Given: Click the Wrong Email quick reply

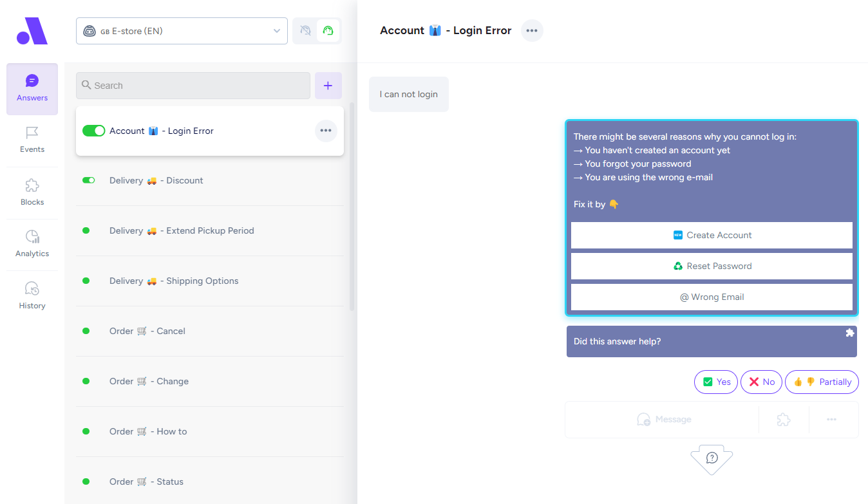Looking at the screenshot, I should coord(712,297).
